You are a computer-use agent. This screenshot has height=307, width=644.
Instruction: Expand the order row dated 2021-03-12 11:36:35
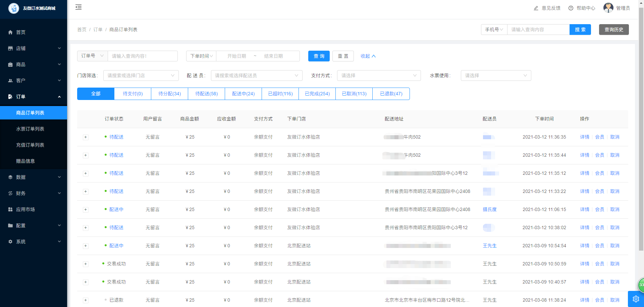tap(86, 137)
